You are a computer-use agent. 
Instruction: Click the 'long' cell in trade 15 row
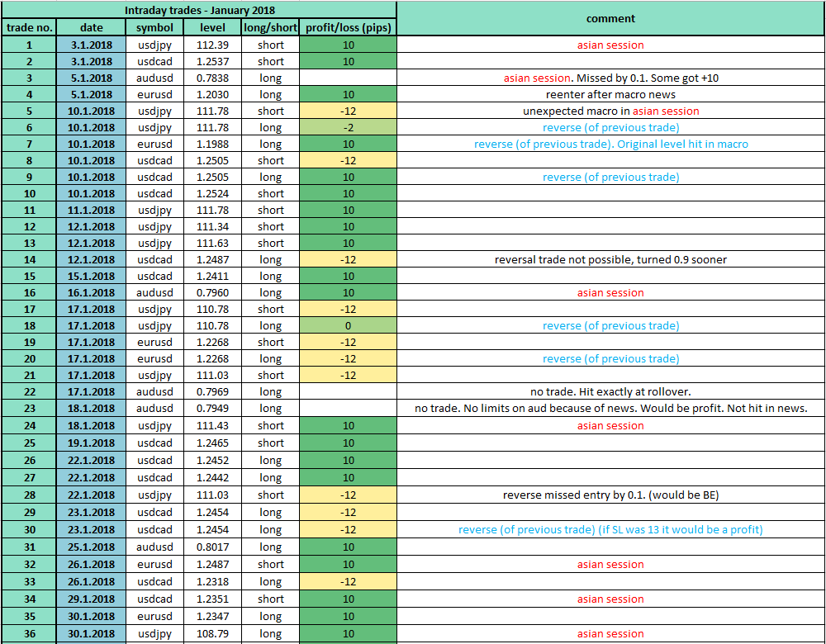270,276
